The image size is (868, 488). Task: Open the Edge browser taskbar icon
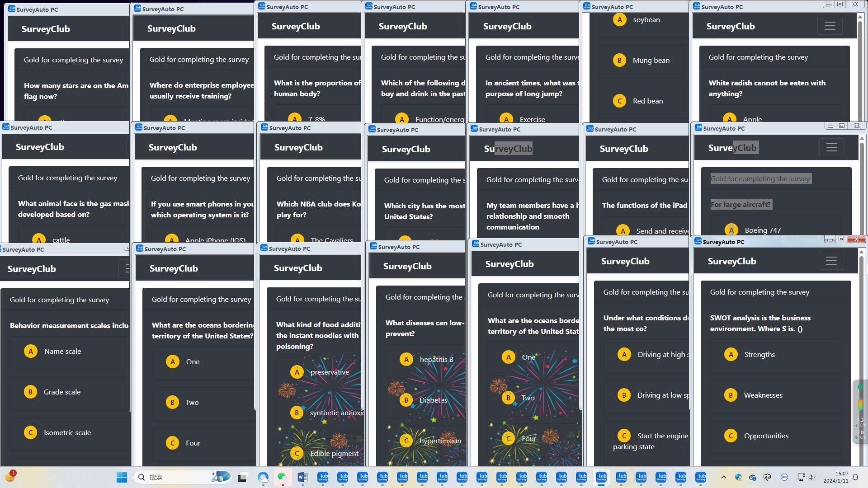[x=263, y=477]
